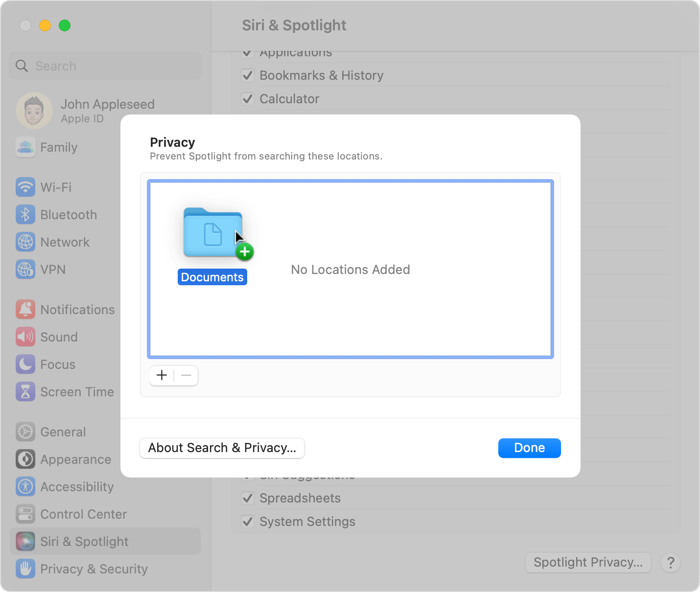Click the magnifying glass search icon

click(22, 66)
